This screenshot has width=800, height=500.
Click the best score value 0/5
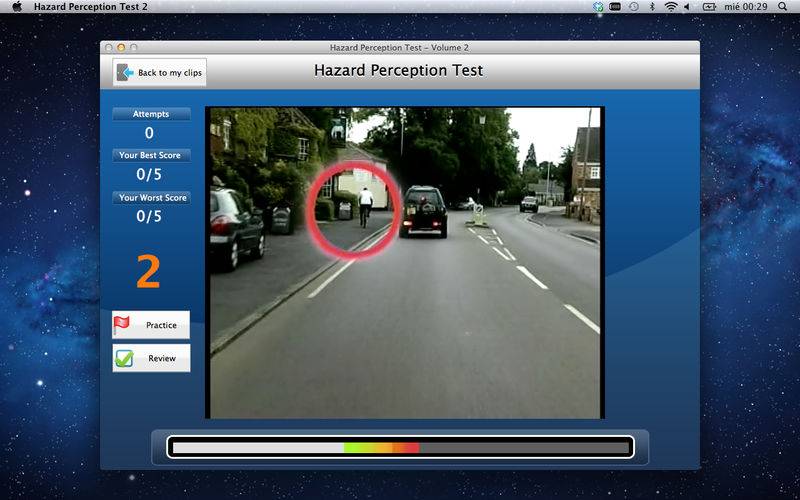[x=149, y=174]
